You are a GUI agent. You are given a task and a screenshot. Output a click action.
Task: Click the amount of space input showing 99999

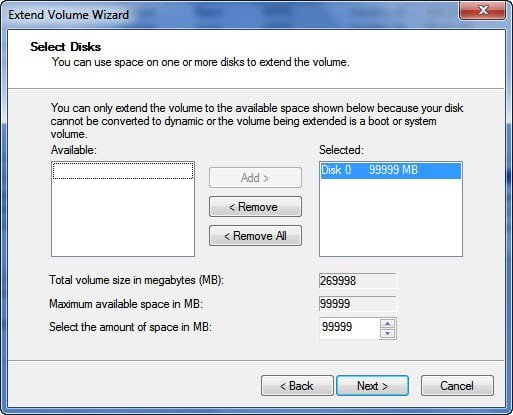coord(349,327)
